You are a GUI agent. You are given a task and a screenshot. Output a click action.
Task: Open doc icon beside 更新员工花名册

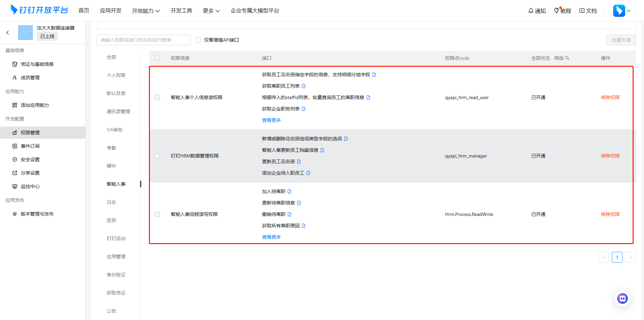coord(299,162)
